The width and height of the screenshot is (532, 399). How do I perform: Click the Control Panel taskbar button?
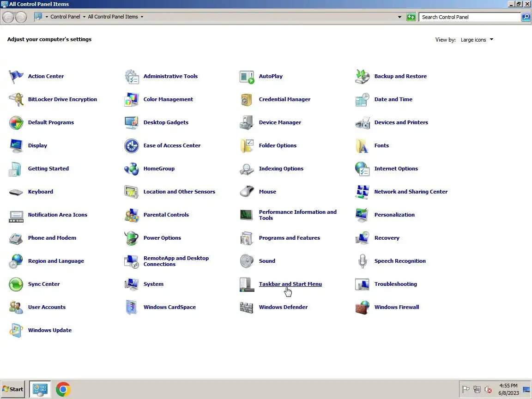tap(40, 389)
